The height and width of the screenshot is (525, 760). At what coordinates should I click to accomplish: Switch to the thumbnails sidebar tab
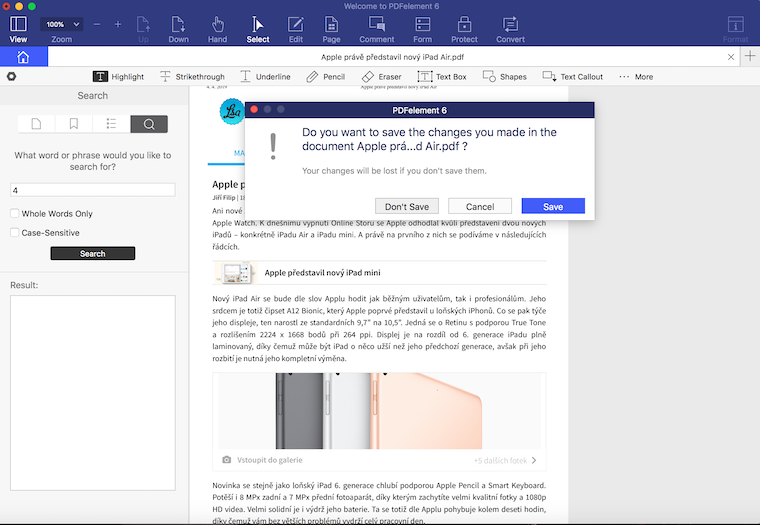pyautogui.click(x=36, y=124)
